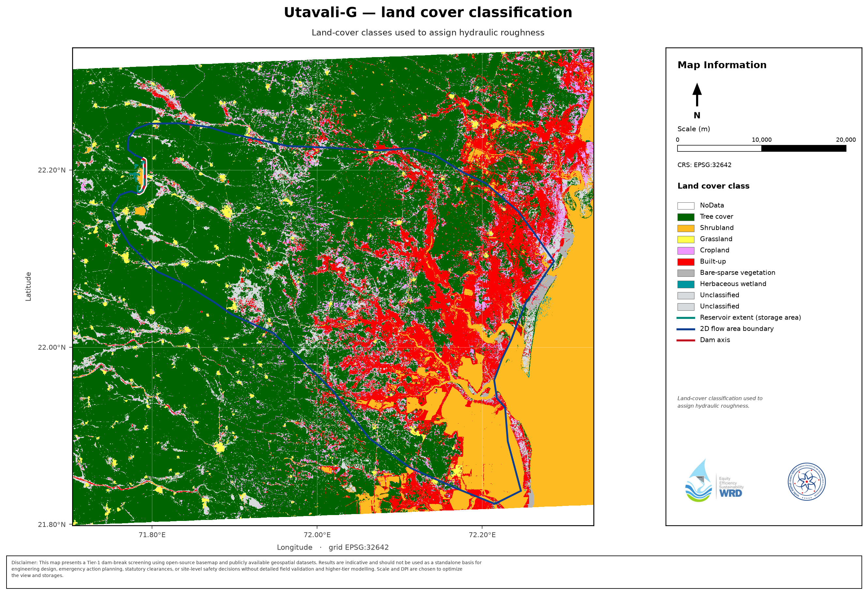The image size is (868, 595).
Task: Click the 2D flow area boundary legend line
Action: pyautogui.click(x=686, y=329)
